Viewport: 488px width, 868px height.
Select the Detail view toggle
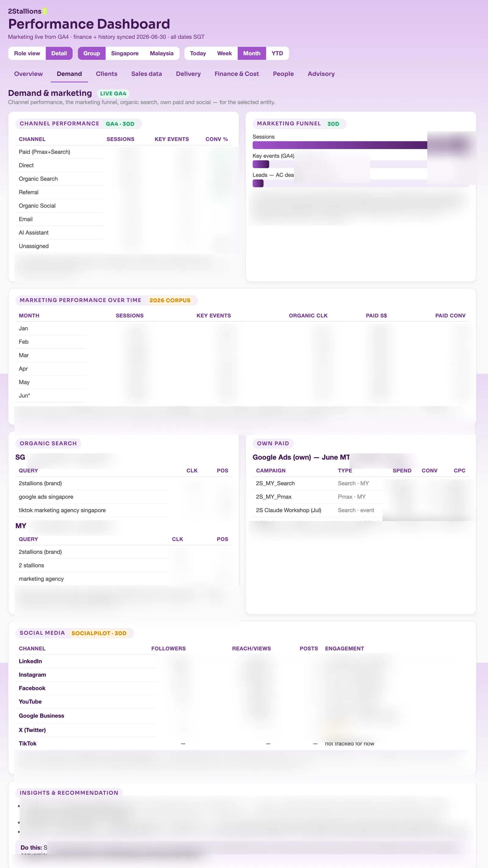click(59, 53)
